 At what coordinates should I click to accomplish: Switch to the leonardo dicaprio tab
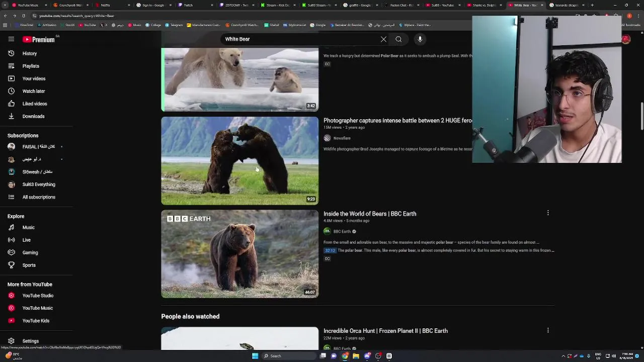click(566, 5)
